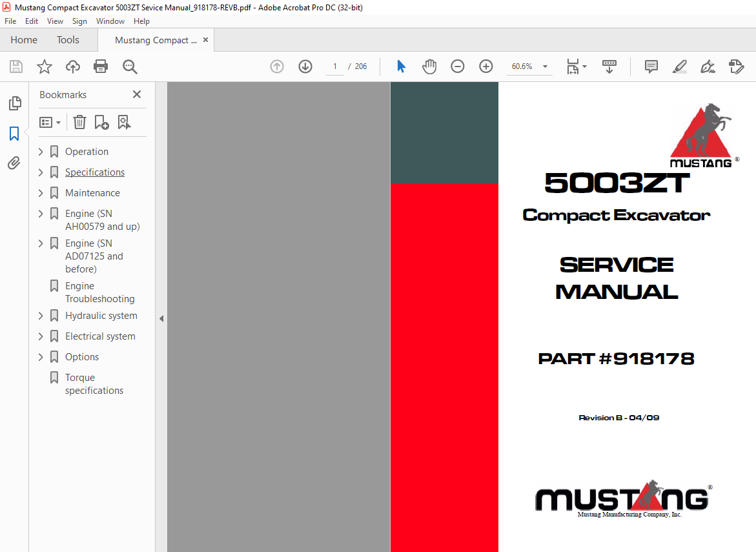This screenshot has height=552, width=756.
Task: Jump to Specifications bookmark link
Action: pos(95,172)
